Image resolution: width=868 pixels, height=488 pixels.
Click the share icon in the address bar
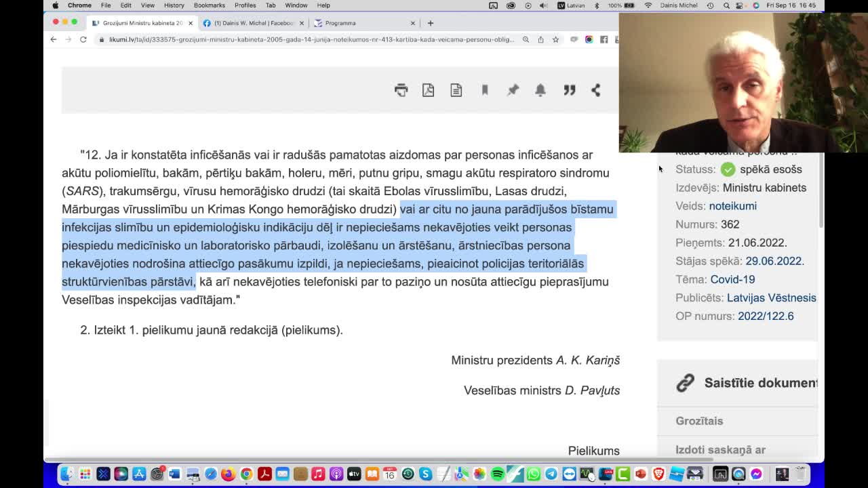pyautogui.click(x=540, y=39)
